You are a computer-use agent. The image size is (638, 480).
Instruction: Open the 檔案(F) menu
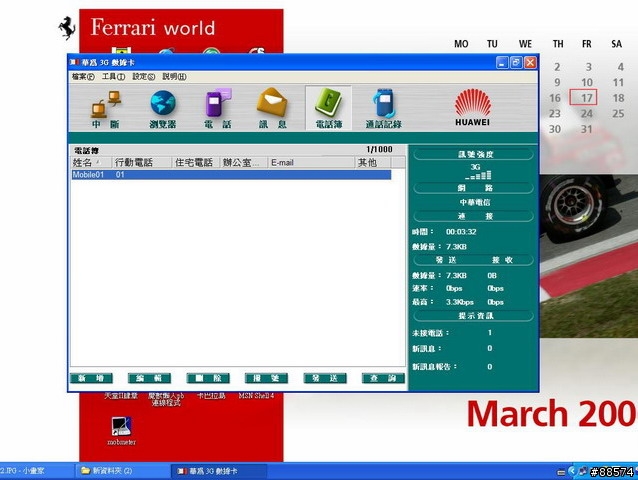coord(83,76)
